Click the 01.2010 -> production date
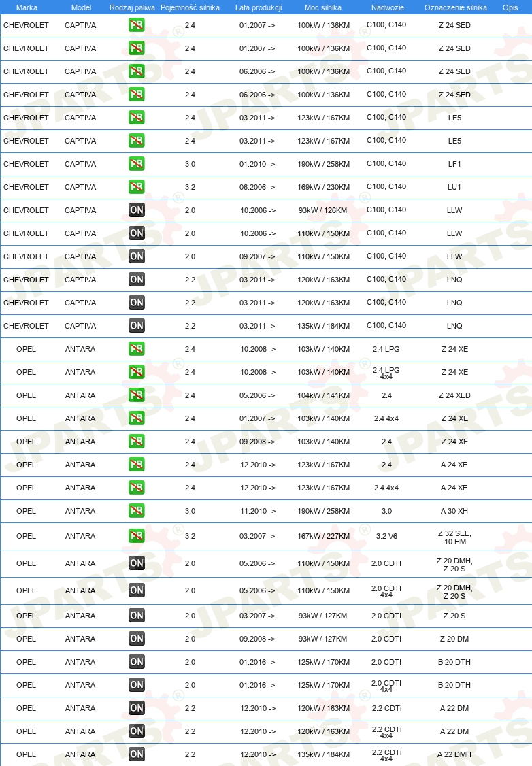Viewport: 532px width, 766px height. point(257,164)
